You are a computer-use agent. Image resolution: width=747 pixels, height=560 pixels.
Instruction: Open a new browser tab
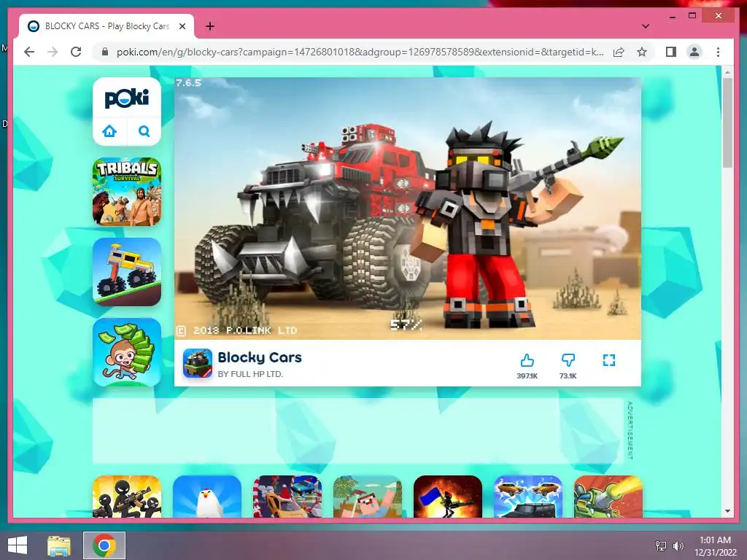point(209,26)
